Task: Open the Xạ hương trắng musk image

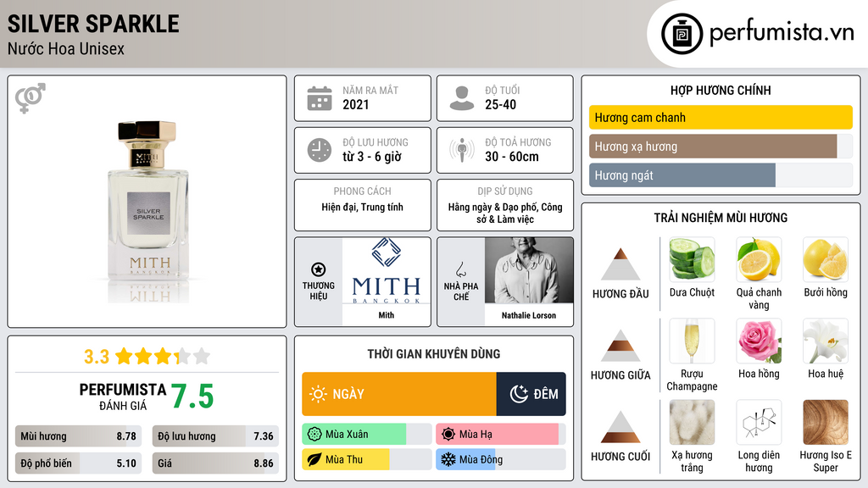Action: click(x=692, y=422)
